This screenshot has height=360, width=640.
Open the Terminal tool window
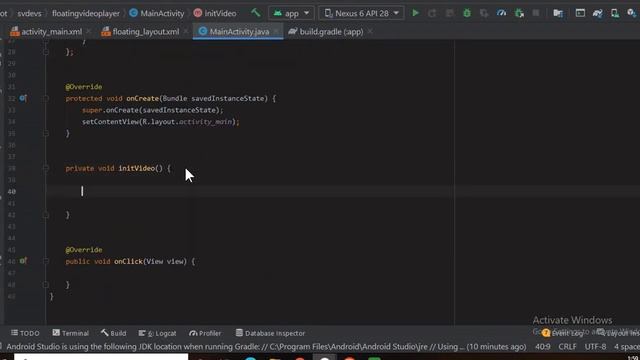tap(70, 333)
